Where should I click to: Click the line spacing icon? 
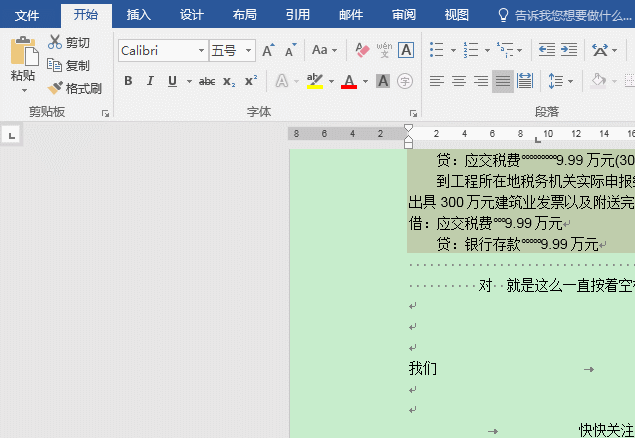point(555,81)
